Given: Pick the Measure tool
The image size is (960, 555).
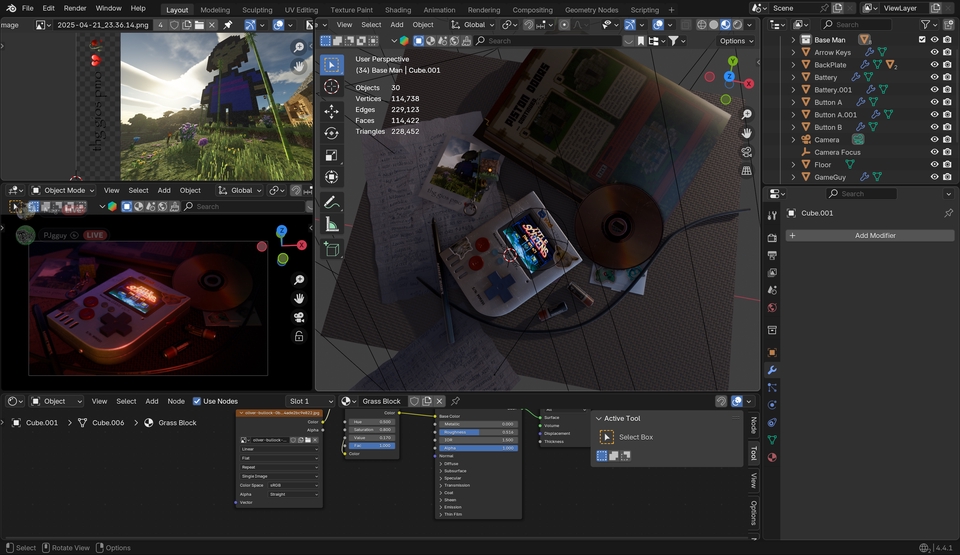Looking at the screenshot, I should pyautogui.click(x=332, y=225).
